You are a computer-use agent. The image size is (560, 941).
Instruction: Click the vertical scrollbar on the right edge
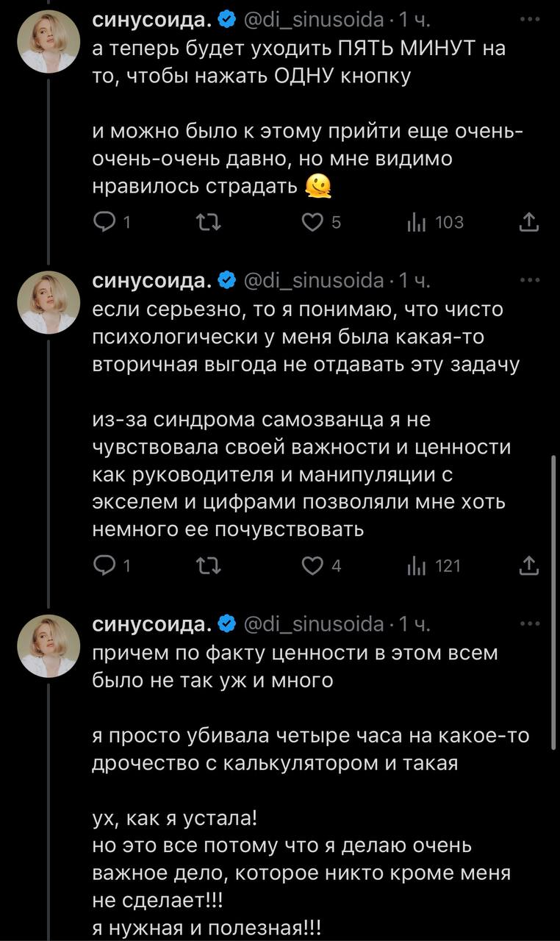pos(555,603)
